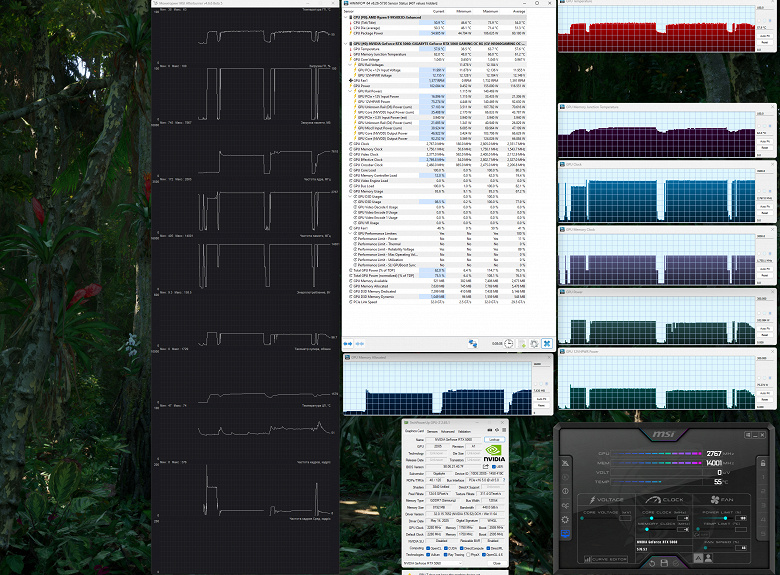The height and width of the screenshot is (575, 780).
Task: Toggle the Ray Tracing checkbox in GPU-Z
Action: click(446, 555)
